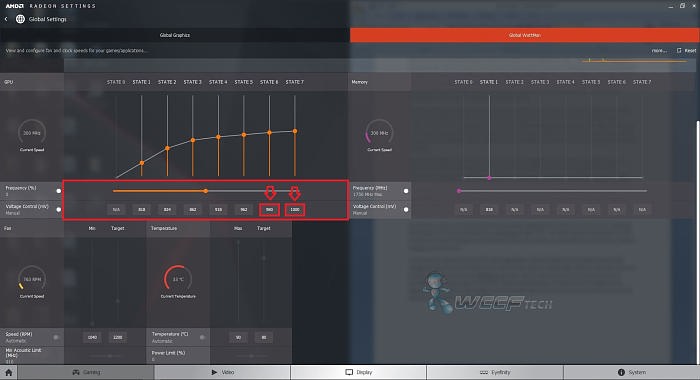Click the Global Settings globe icon
This screenshot has width=700, height=380.
coord(20,19)
